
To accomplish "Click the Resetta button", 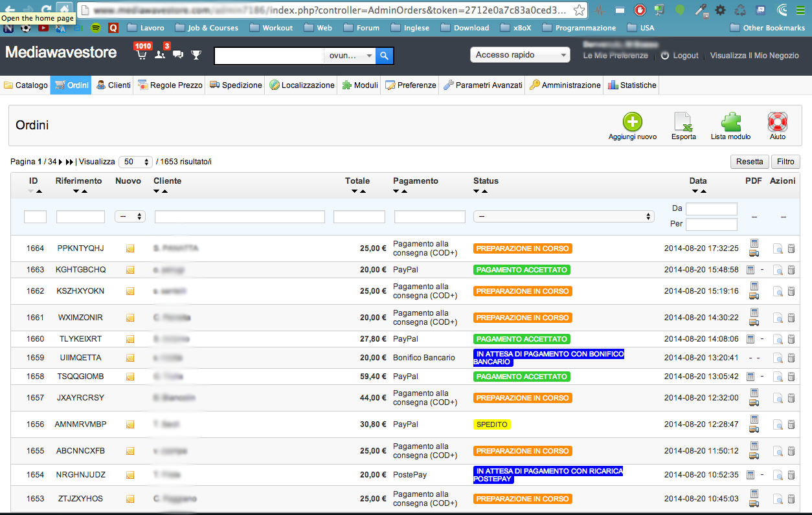I will pyautogui.click(x=749, y=162).
